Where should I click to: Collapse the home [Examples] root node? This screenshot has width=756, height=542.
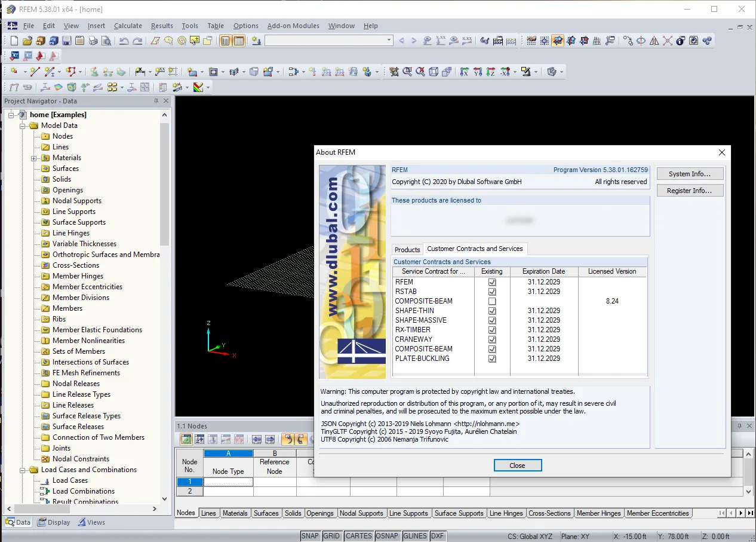[11, 115]
